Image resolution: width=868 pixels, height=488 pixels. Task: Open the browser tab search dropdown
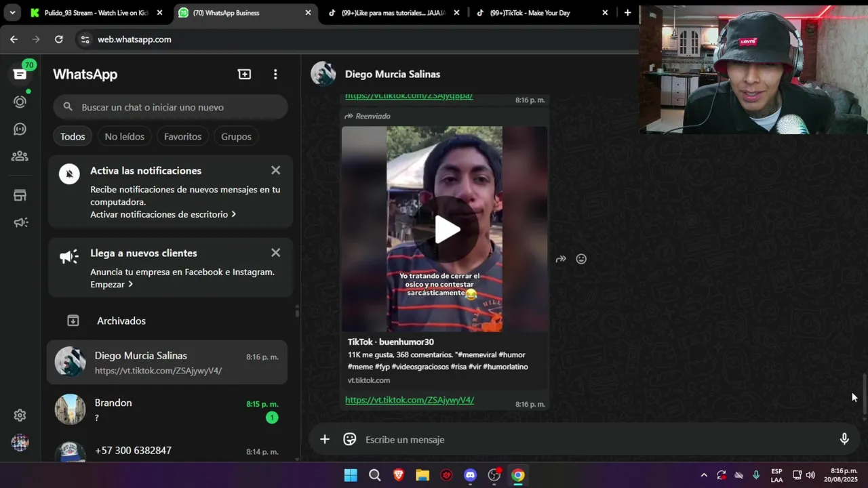pos(12,12)
